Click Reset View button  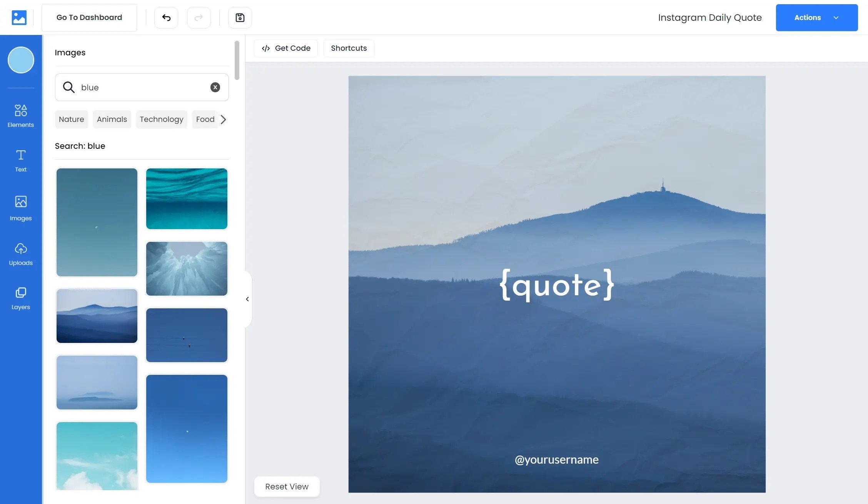287,487
